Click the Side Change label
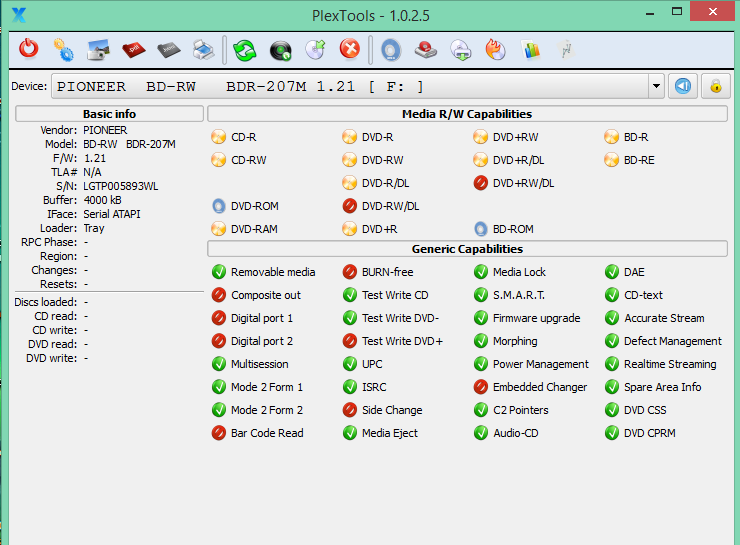Image resolution: width=740 pixels, height=545 pixels. click(x=392, y=410)
